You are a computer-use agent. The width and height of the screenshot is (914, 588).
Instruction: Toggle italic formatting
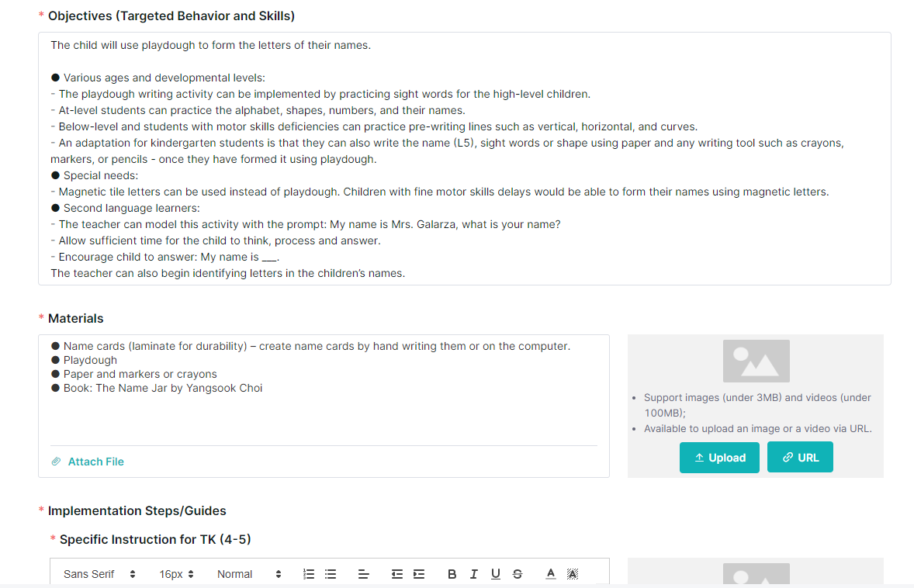coord(474,574)
